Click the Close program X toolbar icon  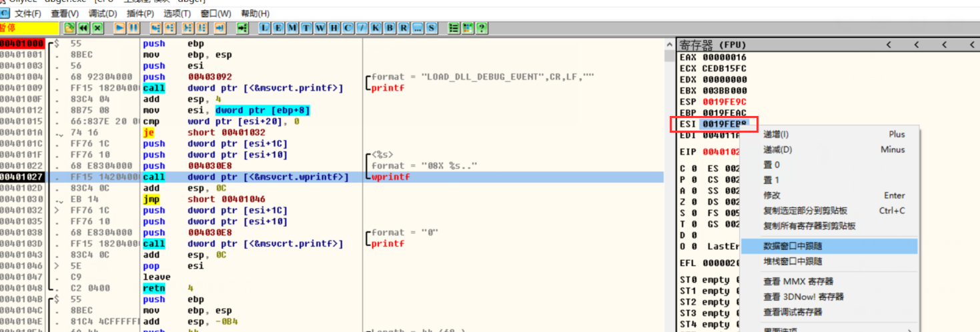click(97, 28)
